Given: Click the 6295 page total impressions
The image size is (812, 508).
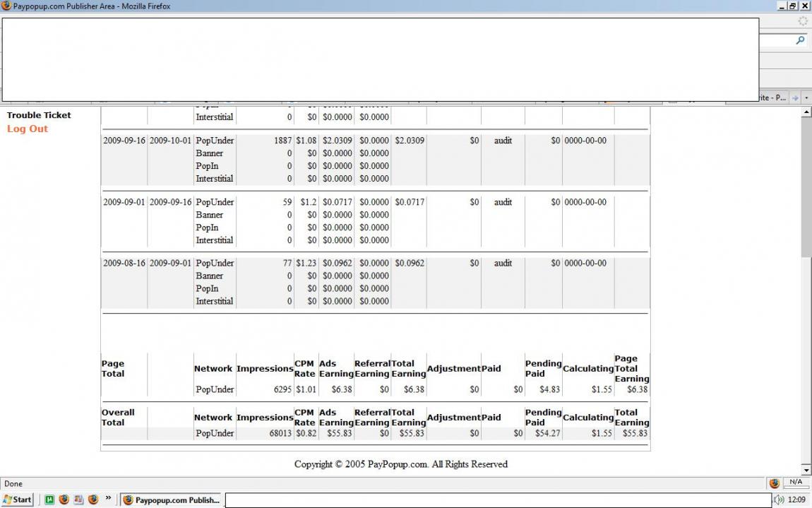Looking at the screenshot, I should coord(282,389).
